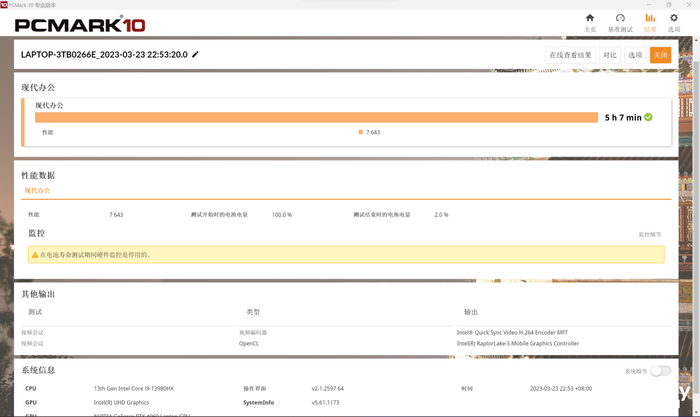Click the 7 643 value in performance data row

pyautogui.click(x=116, y=215)
